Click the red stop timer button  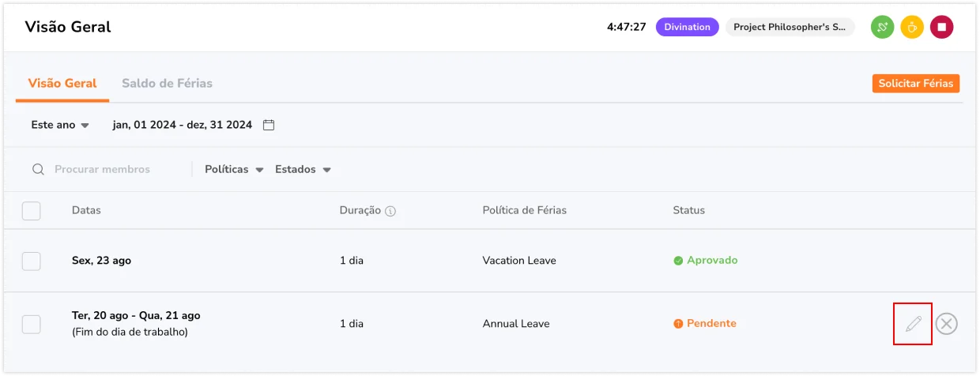(x=941, y=27)
